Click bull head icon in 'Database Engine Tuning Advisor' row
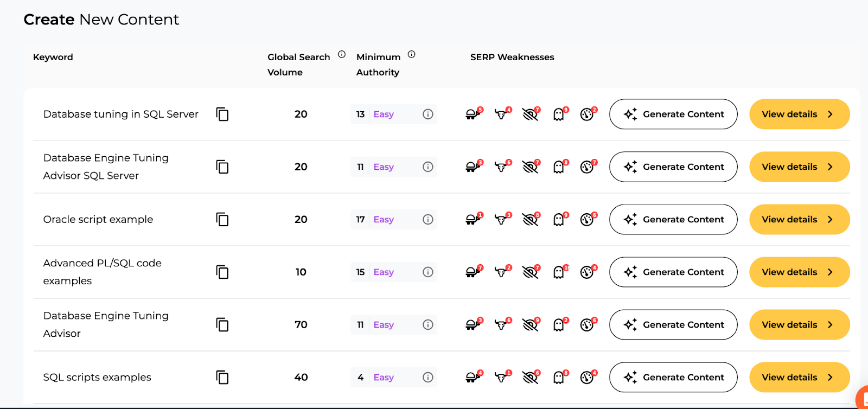Viewport: 868px width, 409px height. tap(501, 325)
